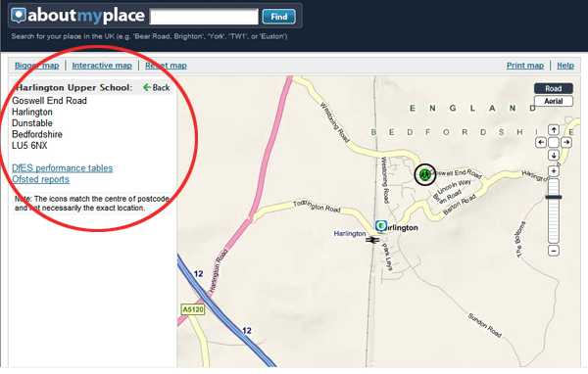Click the pan right arrow on map
The width and height of the screenshot is (588, 374).
566,142
